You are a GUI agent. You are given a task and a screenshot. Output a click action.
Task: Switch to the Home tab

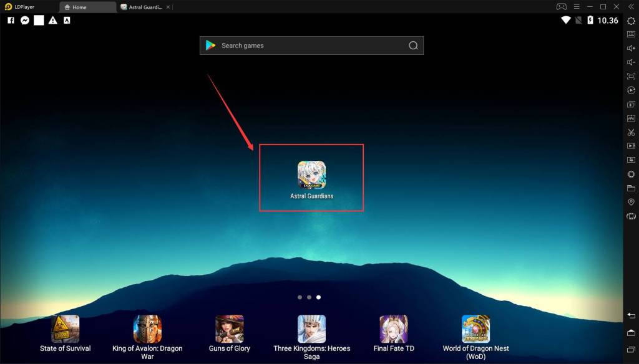87,7
